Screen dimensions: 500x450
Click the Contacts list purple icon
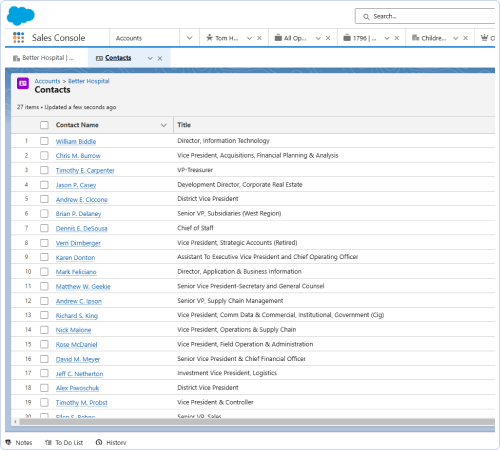(x=23, y=83)
